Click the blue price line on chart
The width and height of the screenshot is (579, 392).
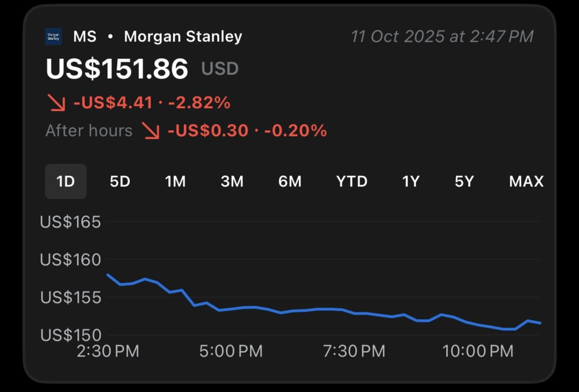tap(298, 310)
